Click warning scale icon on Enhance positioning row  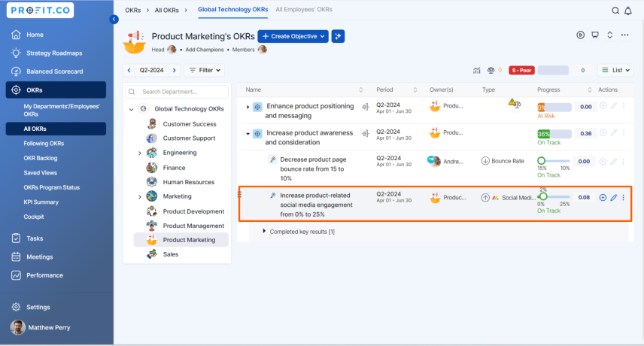click(x=514, y=104)
